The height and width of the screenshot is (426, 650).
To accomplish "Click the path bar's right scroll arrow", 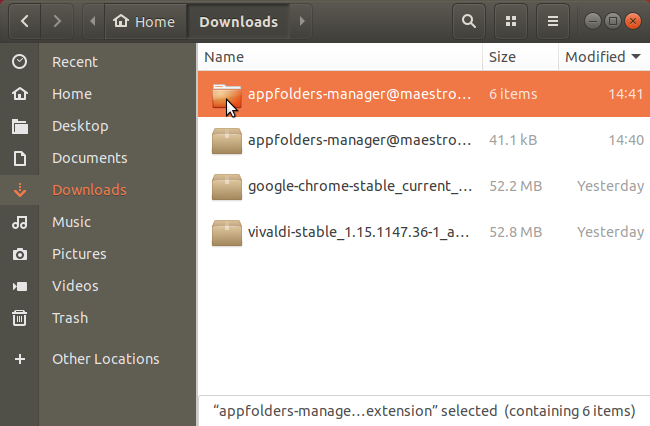I will (x=302, y=21).
